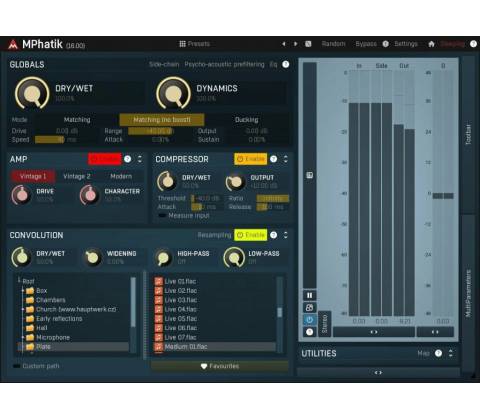Toggle the Convolution Enable button

[251, 235]
